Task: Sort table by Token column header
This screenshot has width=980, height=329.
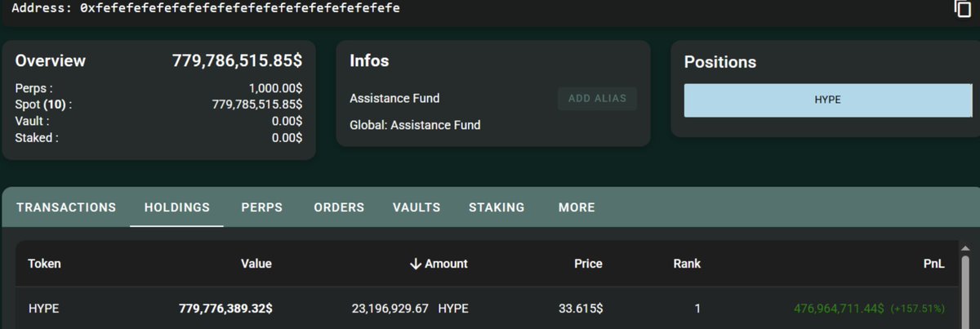Action: click(x=45, y=264)
